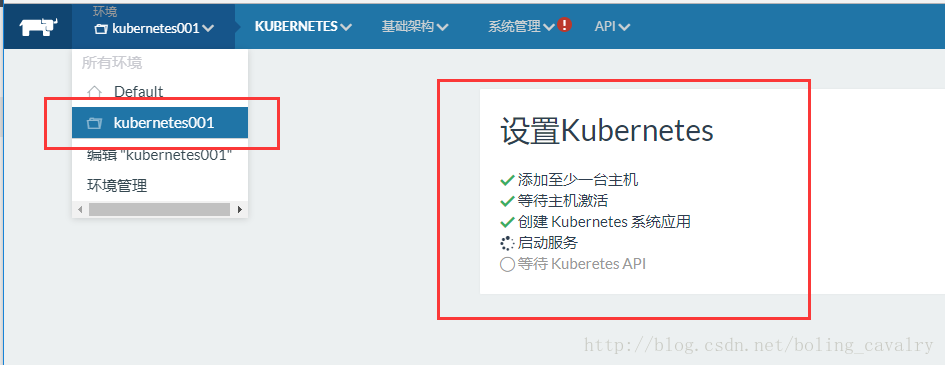The width and height of the screenshot is (945, 365).
Task: Click the right arrow of dropdown scrollbar
Action: coord(240,210)
